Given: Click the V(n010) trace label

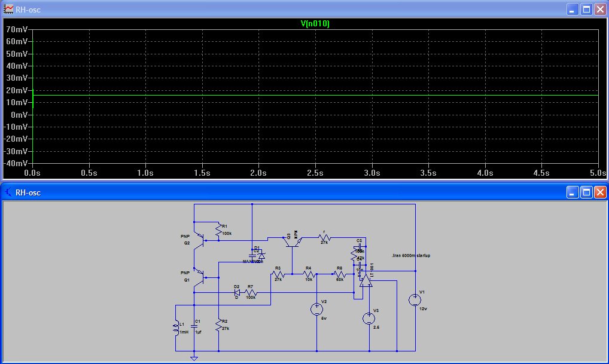Looking at the screenshot, I should click(315, 24).
